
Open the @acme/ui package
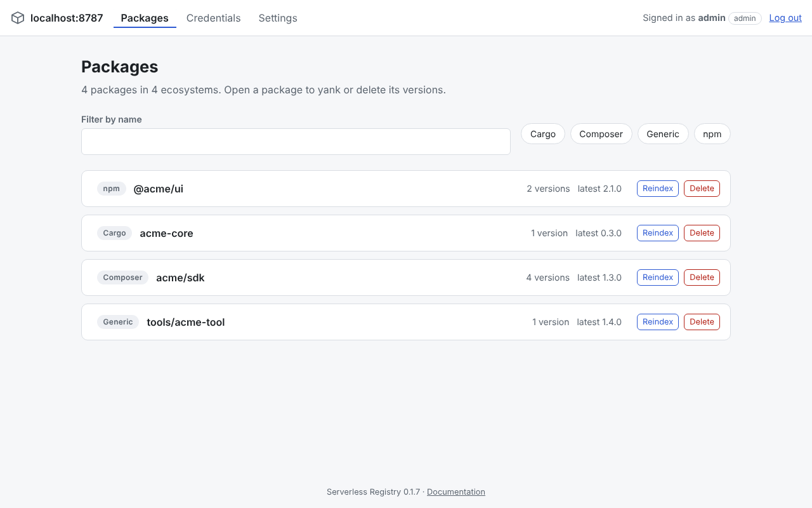[159, 189]
